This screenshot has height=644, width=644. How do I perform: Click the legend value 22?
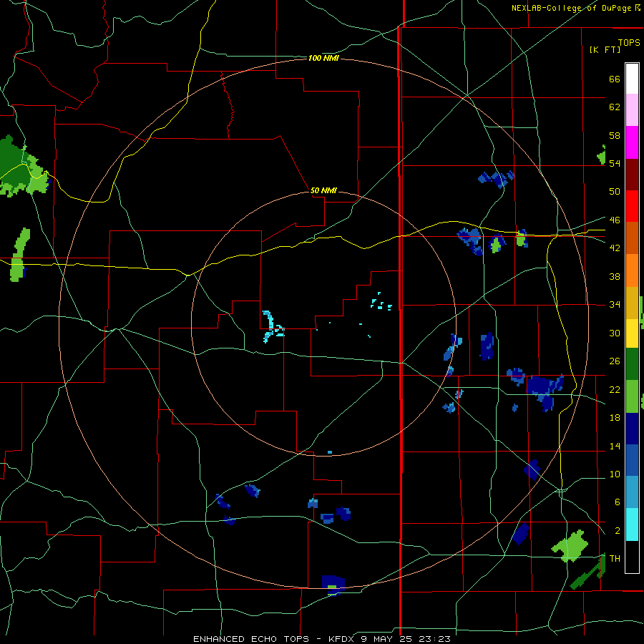pyautogui.click(x=615, y=390)
